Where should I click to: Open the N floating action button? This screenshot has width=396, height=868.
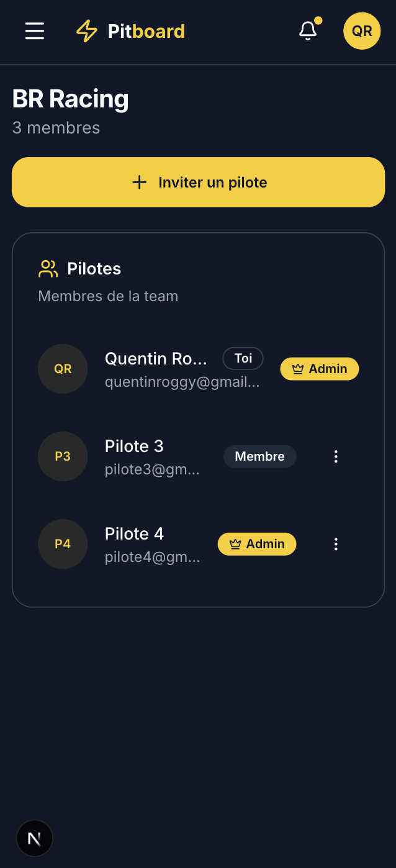click(x=34, y=838)
